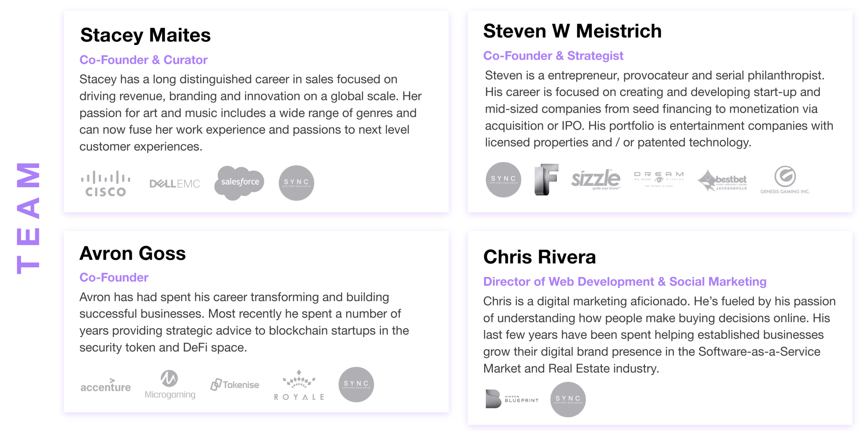
Task: Click the metallic F logo in Steven's card
Action: [x=546, y=179]
